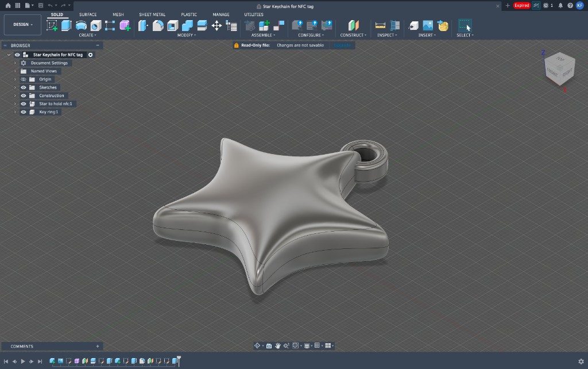Click the Measure tool under Inspect
This screenshot has height=369, width=588.
pyautogui.click(x=380, y=25)
